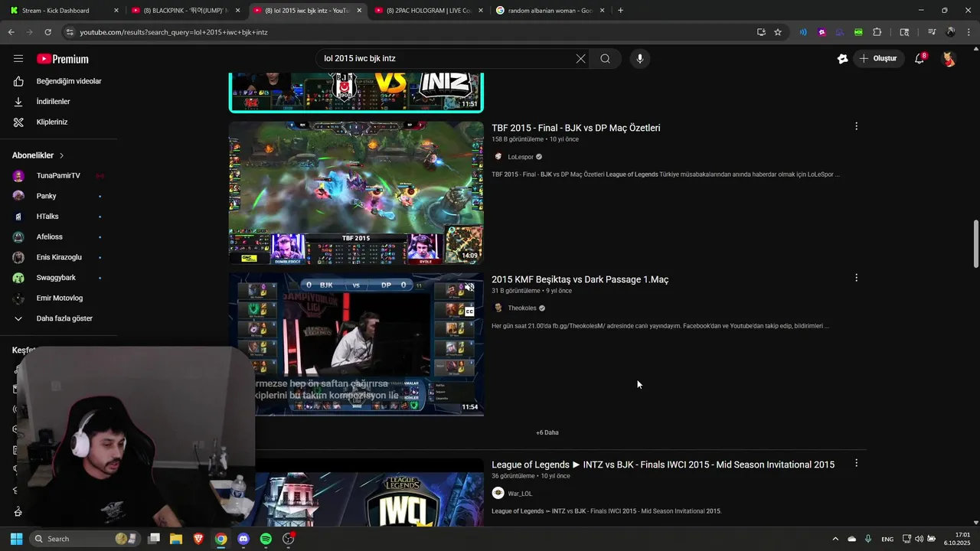Open the 2015 KMF Beşiktaş vs Dark Passage thumbnail
Viewport: 980px width, 551px height.
click(x=356, y=344)
